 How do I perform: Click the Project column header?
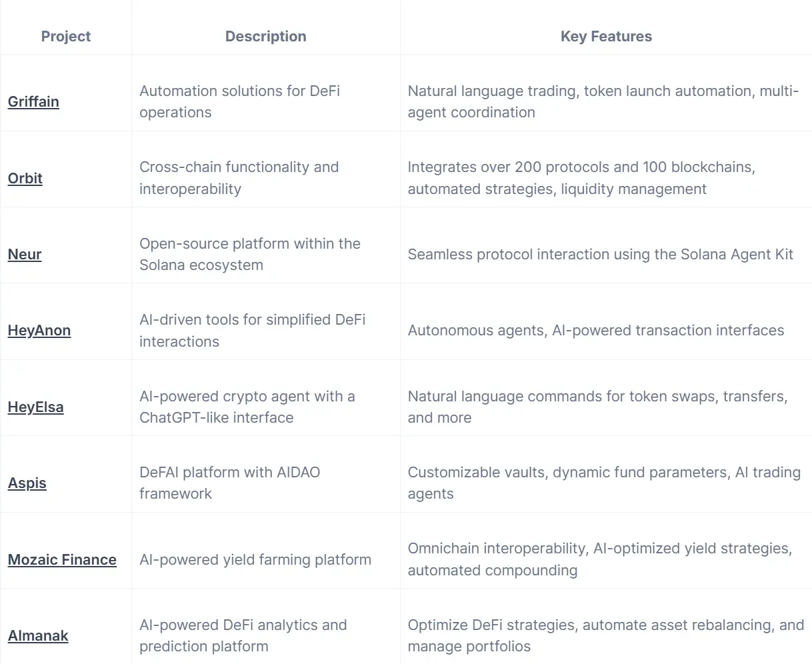(x=66, y=37)
